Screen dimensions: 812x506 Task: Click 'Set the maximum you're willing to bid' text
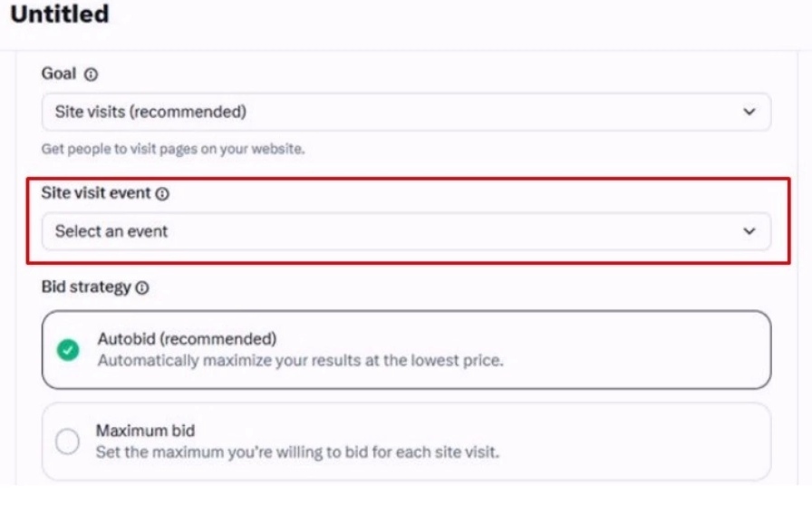pyautogui.click(x=298, y=452)
